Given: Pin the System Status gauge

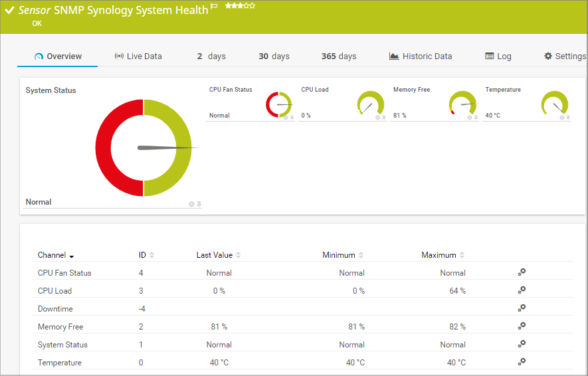Looking at the screenshot, I should tap(199, 204).
